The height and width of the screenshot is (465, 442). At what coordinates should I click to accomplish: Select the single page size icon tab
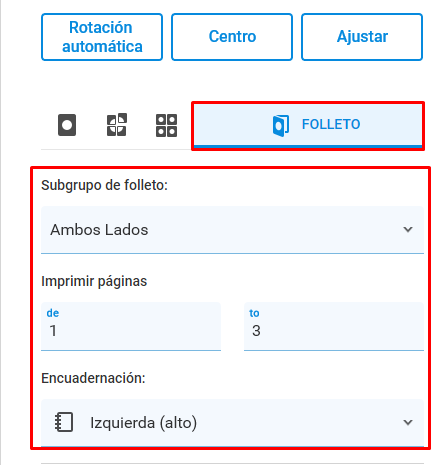(x=67, y=125)
